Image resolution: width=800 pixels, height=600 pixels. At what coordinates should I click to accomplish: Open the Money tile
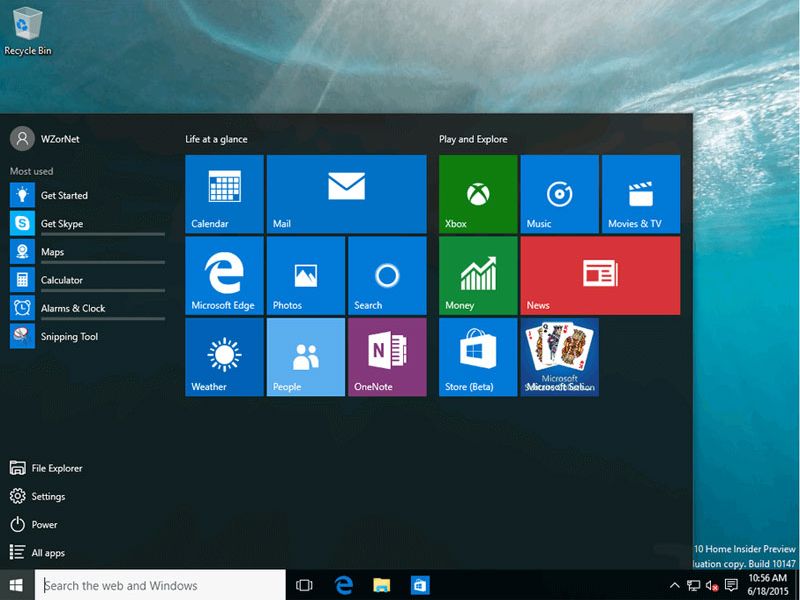tap(477, 276)
